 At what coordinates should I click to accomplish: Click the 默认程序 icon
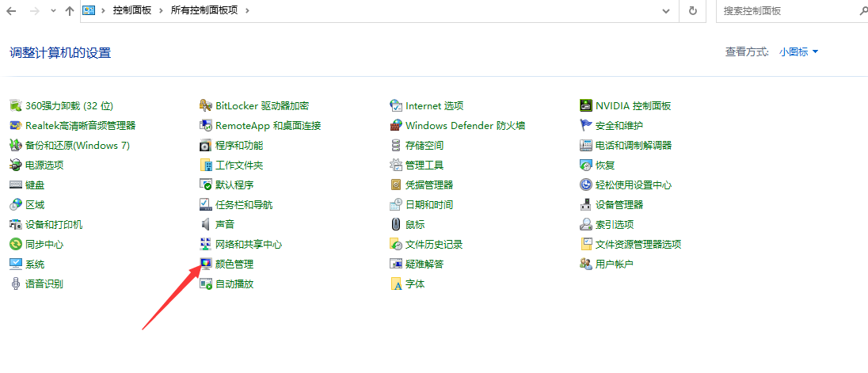click(206, 185)
